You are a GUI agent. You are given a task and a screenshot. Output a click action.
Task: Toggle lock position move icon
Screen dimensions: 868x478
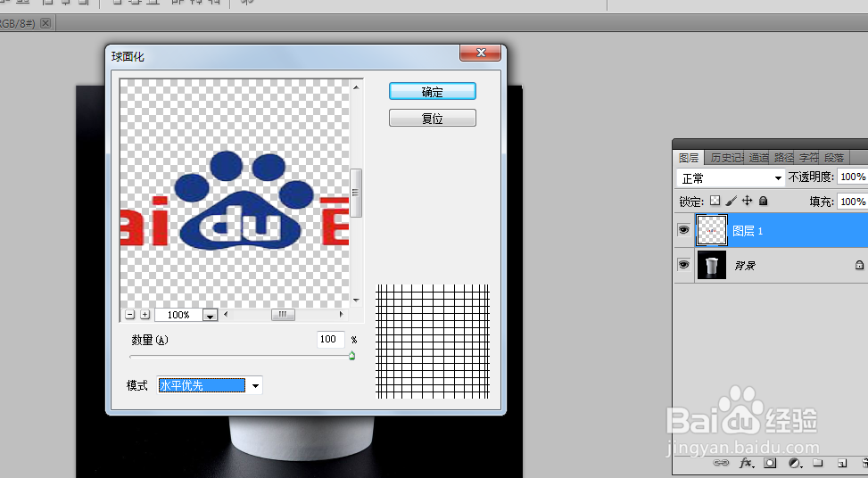point(748,201)
